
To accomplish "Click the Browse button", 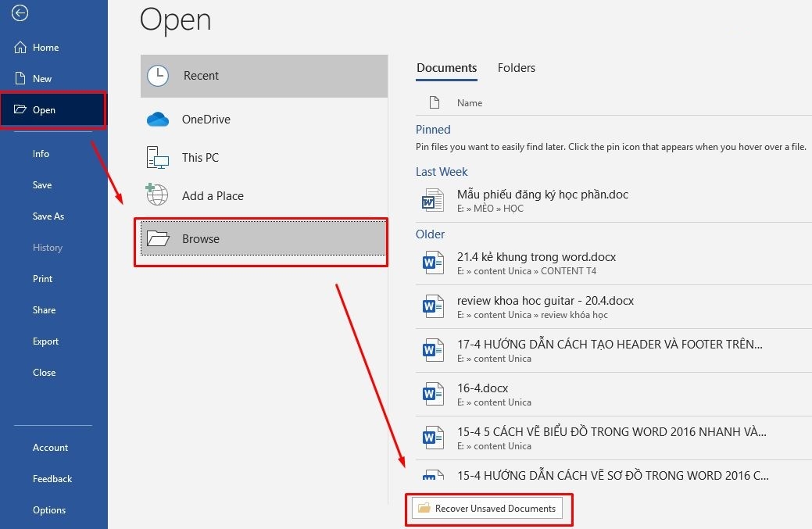I will [263, 238].
